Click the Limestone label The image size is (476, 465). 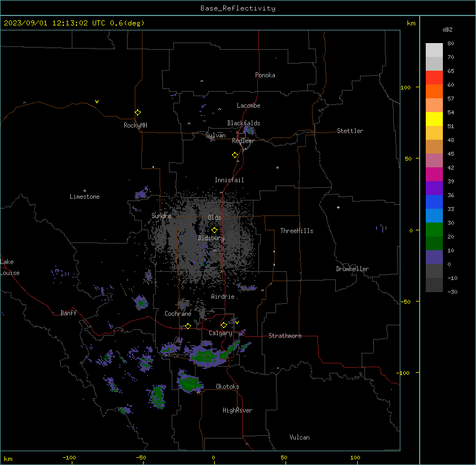pos(84,197)
